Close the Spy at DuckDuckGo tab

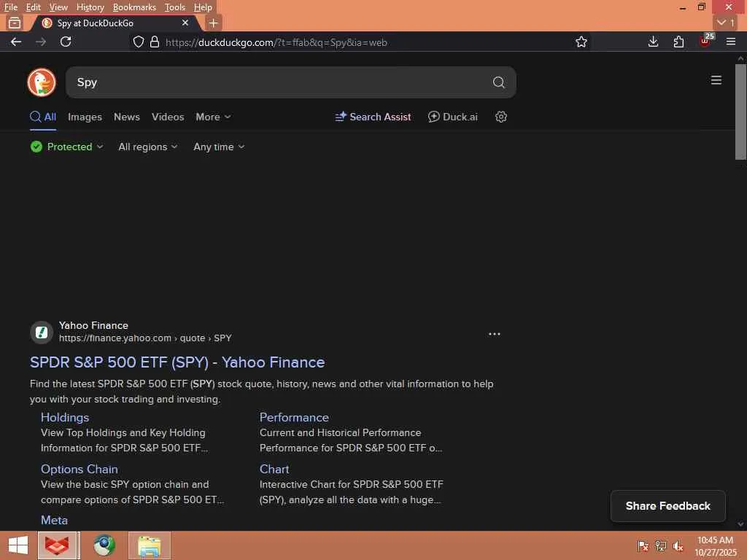pyautogui.click(x=185, y=23)
